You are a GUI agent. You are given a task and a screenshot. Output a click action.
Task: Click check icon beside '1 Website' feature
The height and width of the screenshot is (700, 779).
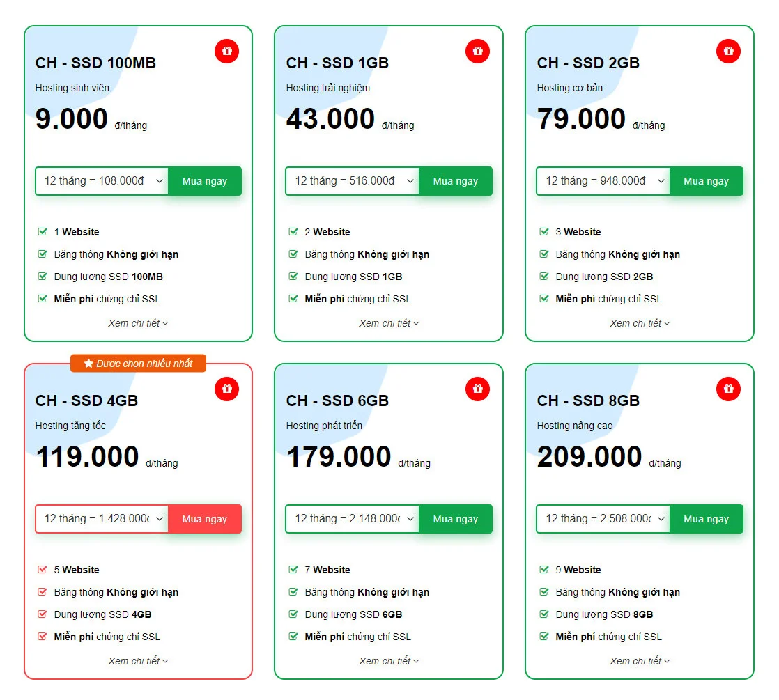(x=43, y=232)
